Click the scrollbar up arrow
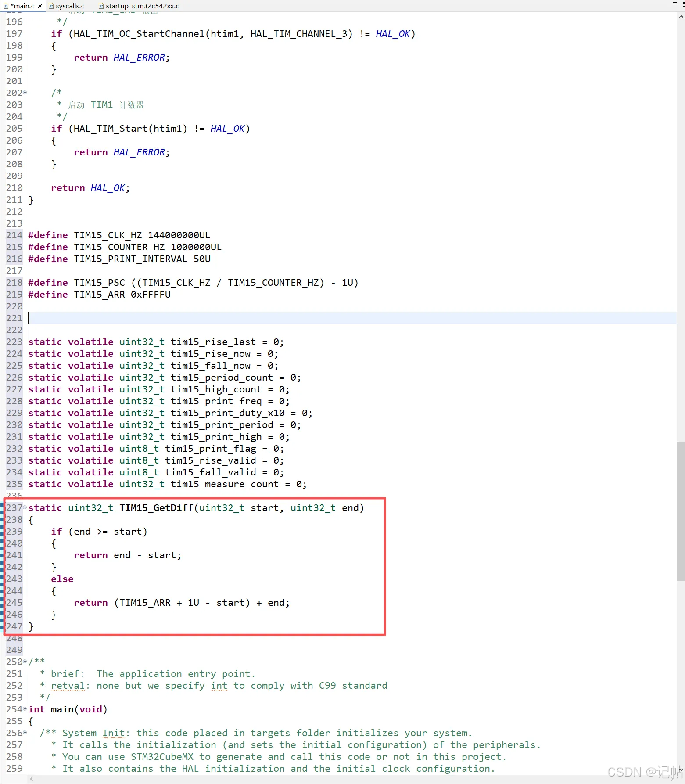 click(681, 17)
